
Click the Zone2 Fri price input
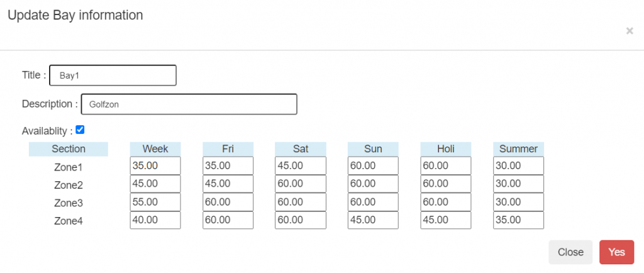coord(228,184)
